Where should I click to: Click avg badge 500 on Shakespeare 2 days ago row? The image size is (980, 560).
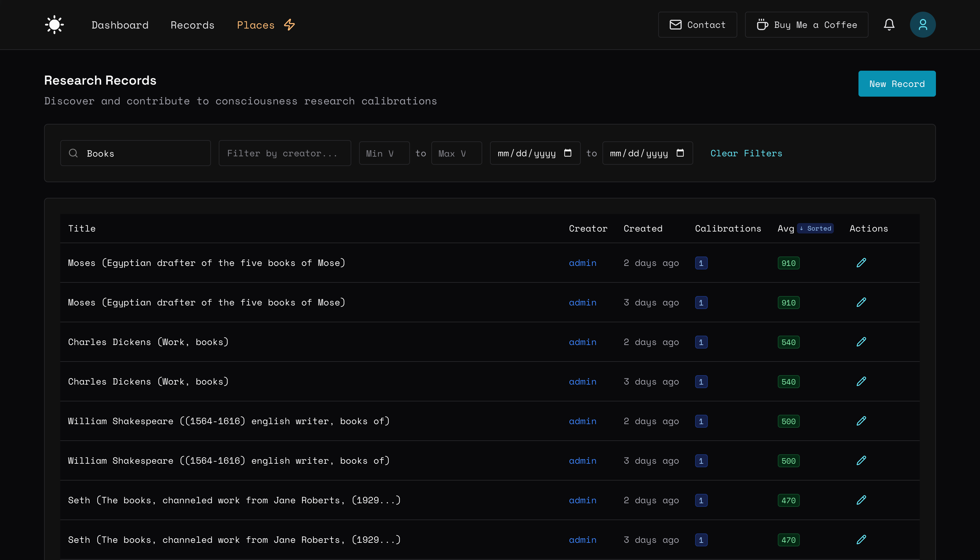pos(788,422)
